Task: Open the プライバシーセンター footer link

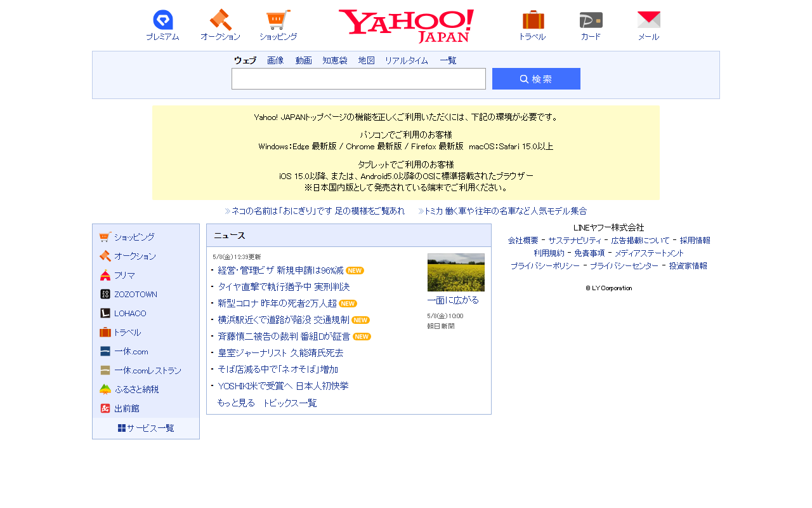Action: point(624,266)
